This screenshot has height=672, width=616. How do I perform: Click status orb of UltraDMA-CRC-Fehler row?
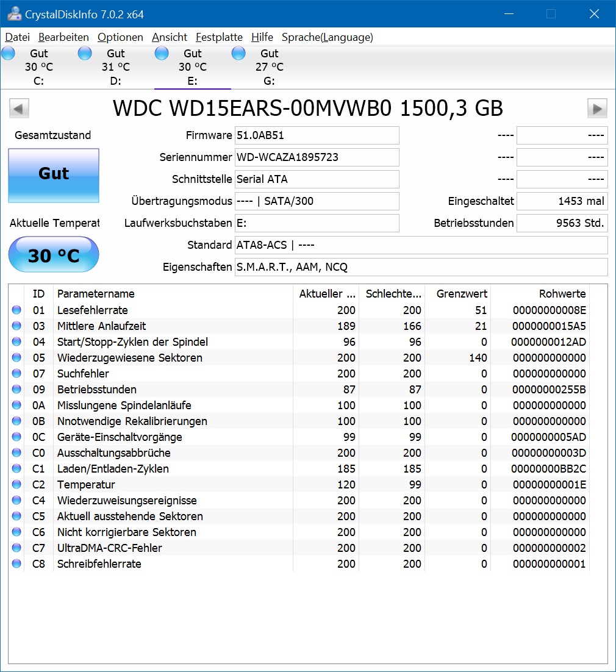pos(16,548)
